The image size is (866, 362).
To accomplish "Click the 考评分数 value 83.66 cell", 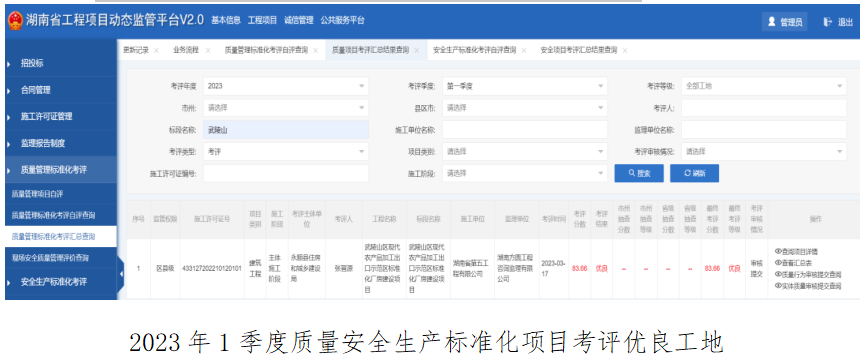I will pos(579,269).
